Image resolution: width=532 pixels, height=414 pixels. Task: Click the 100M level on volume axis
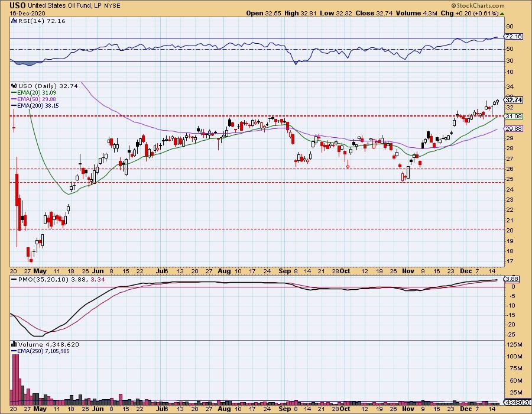click(x=514, y=357)
